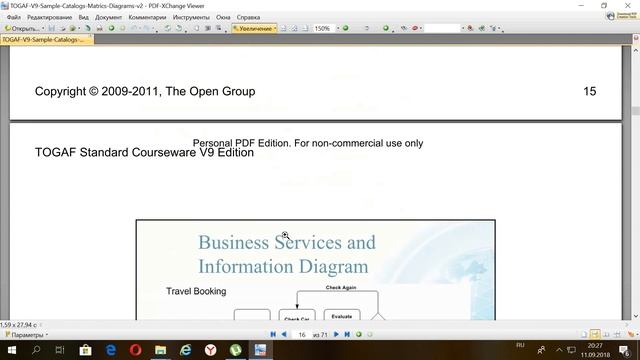640x360 pixels.
Task: Select continuous page layout icon
Action: (595, 335)
